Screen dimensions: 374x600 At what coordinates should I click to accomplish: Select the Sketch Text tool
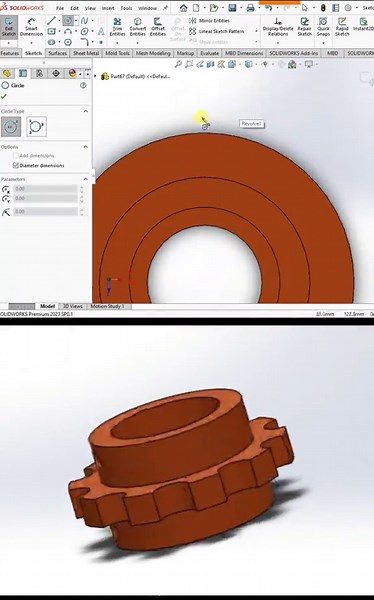pos(101,31)
